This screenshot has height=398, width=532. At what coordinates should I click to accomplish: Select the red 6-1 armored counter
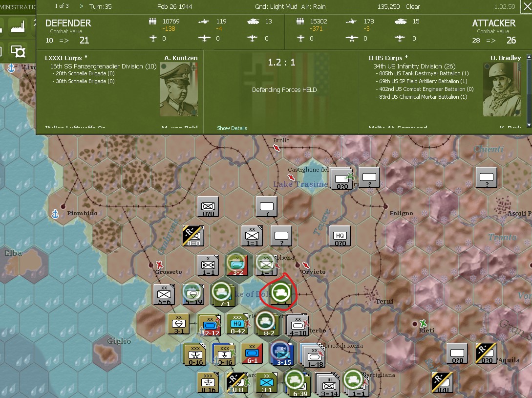point(252,353)
